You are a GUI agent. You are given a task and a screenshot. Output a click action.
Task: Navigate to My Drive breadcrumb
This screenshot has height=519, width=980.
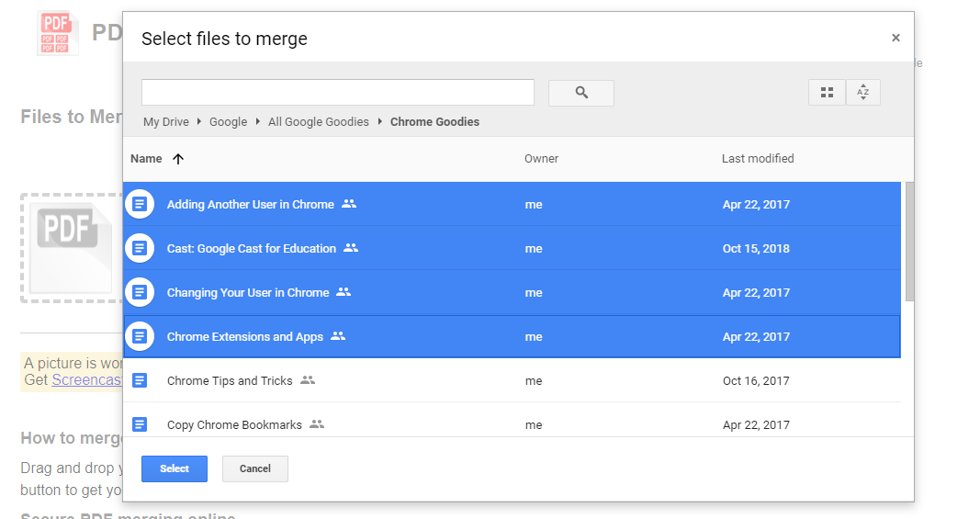pyautogui.click(x=166, y=122)
